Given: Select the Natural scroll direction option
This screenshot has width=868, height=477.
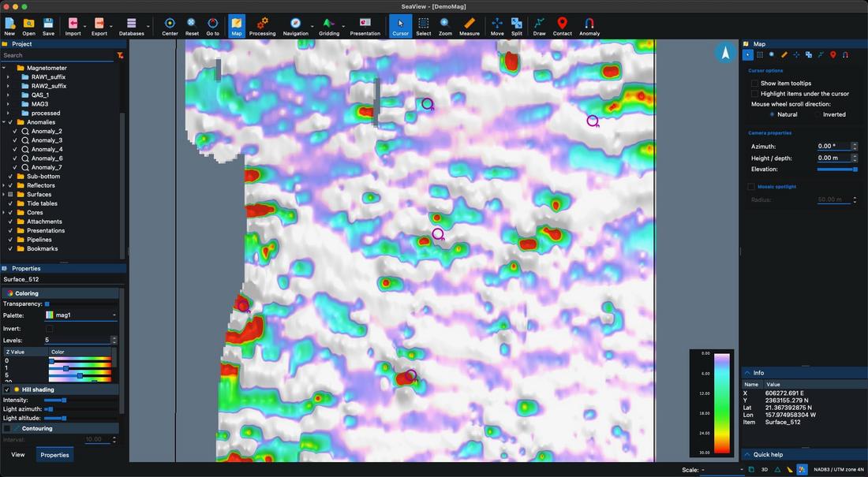Looking at the screenshot, I should [772, 114].
